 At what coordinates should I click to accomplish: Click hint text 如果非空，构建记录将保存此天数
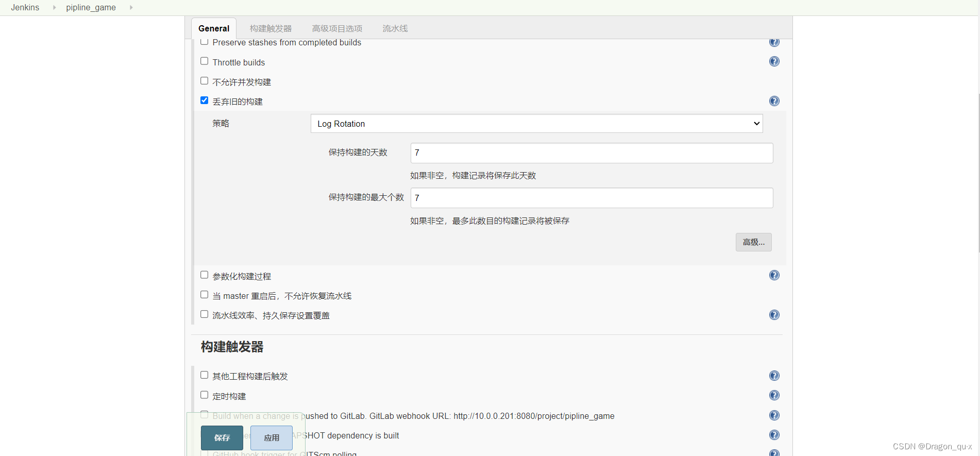click(x=473, y=176)
